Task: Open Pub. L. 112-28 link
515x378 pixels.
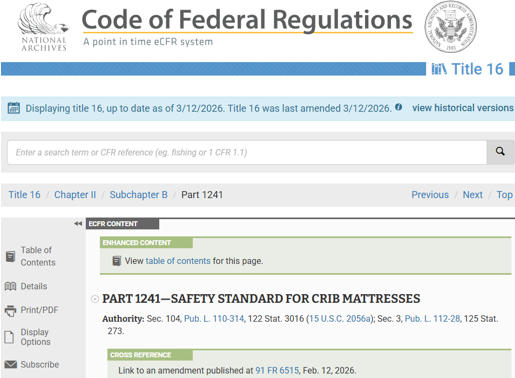Action: click(432, 319)
